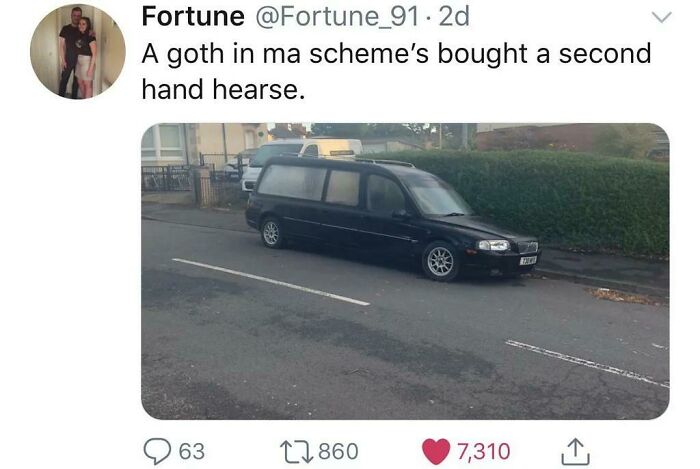Click the hearse's front alloy wheel
This screenshot has width=700, height=469.
tap(440, 261)
